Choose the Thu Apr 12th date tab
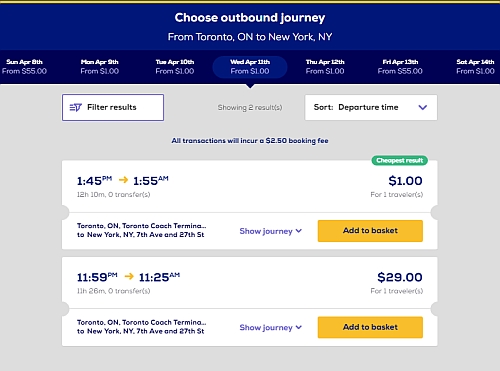 tap(325, 66)
